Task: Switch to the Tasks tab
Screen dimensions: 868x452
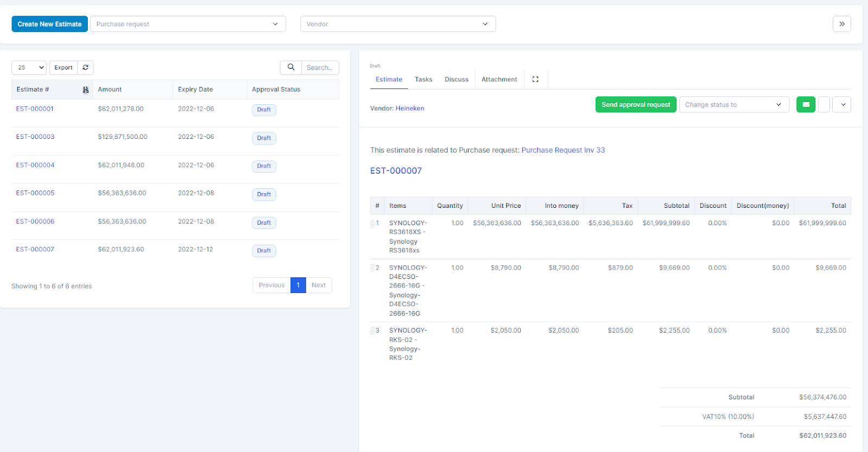Action: click(x=423, y=79)
